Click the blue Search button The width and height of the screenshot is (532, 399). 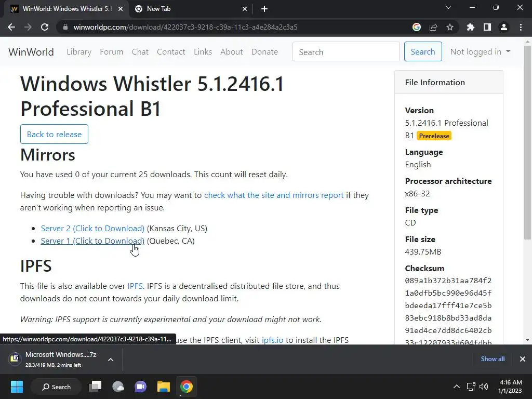click(423, 51)
